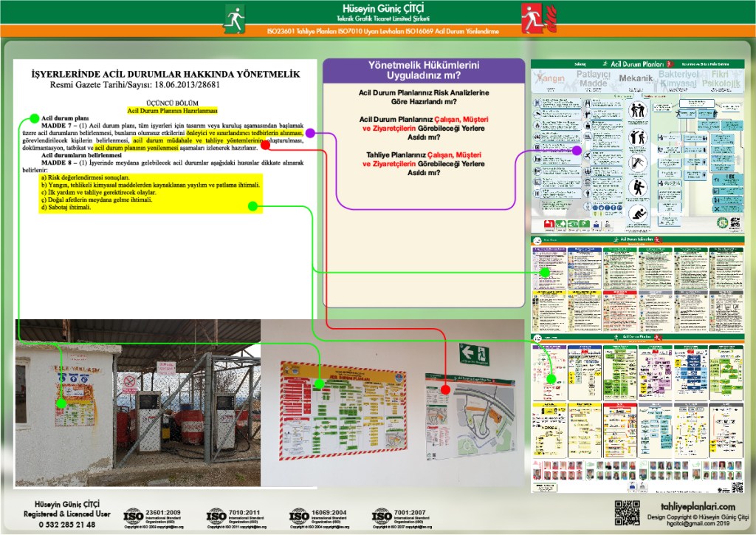Click the green running-man exit icon in header
756x535 pixels.
pos(235,16)
